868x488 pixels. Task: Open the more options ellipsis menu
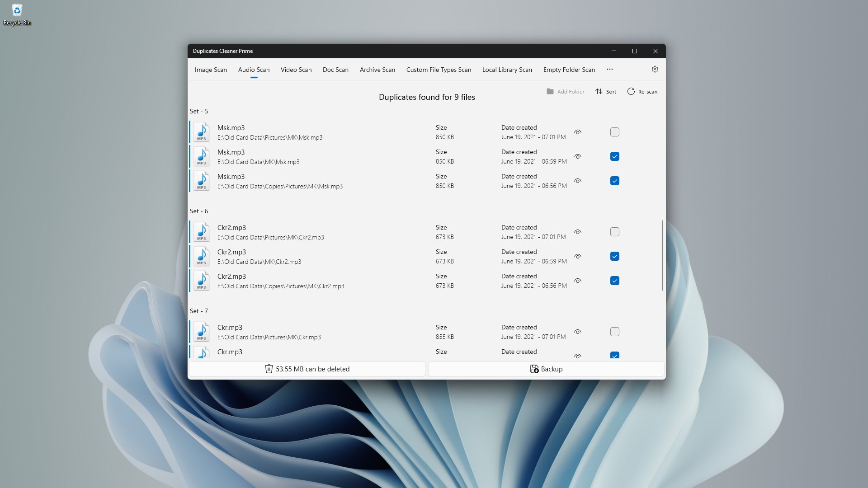pyautogui.click(x=609, y=69)
